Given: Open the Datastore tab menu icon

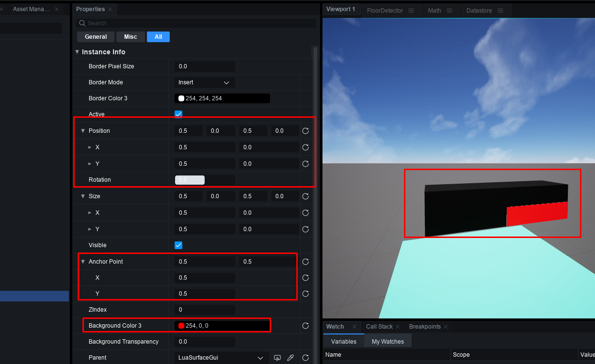Looking at the screenshot, I should pos(500,11).
